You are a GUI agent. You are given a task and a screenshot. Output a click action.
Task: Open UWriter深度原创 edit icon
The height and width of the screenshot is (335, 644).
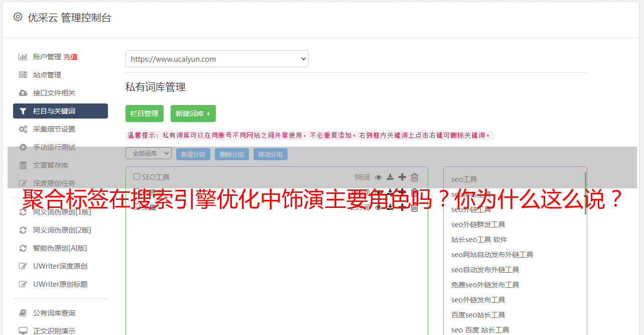23,266
